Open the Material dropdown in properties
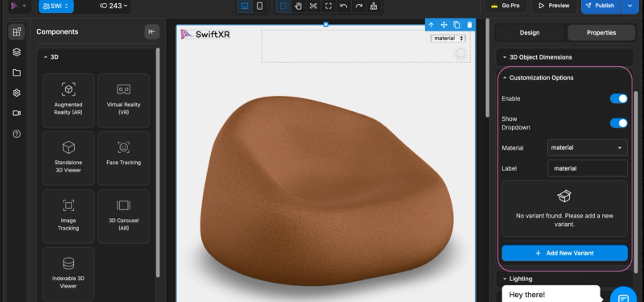Image resolution: width=644 pixels, height=302 pixels. click(x=588, y=148)
